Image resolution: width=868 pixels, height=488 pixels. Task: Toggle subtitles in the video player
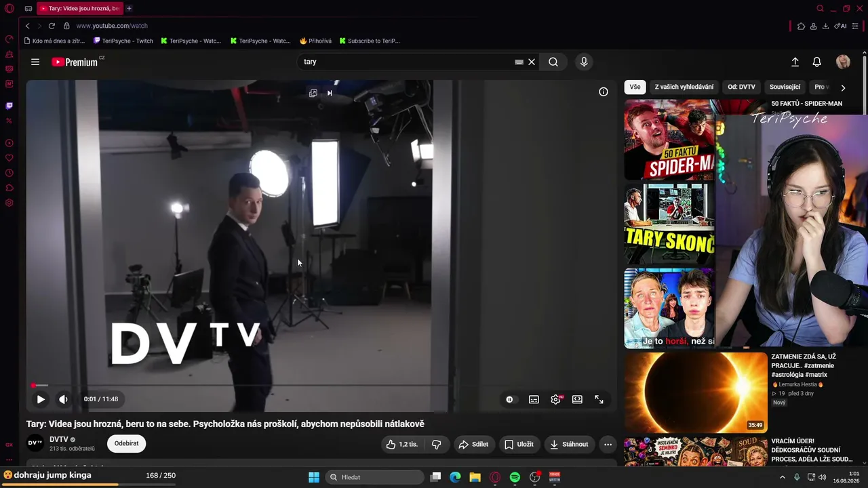[534, 399]
